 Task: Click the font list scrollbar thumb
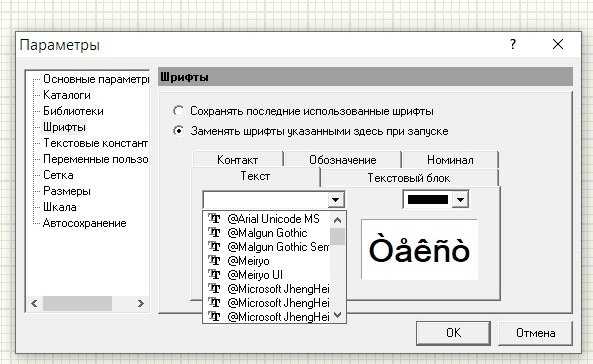337,236
